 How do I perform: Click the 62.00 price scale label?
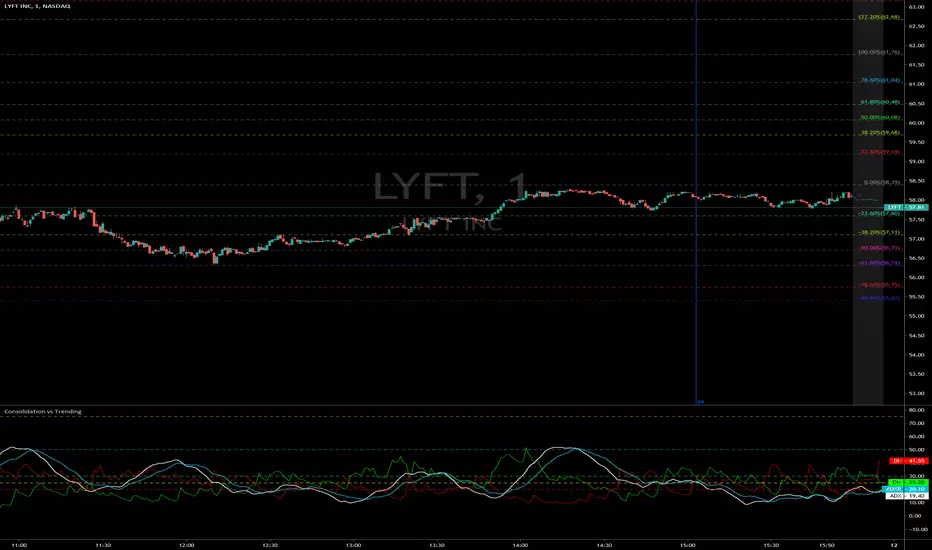916,45
